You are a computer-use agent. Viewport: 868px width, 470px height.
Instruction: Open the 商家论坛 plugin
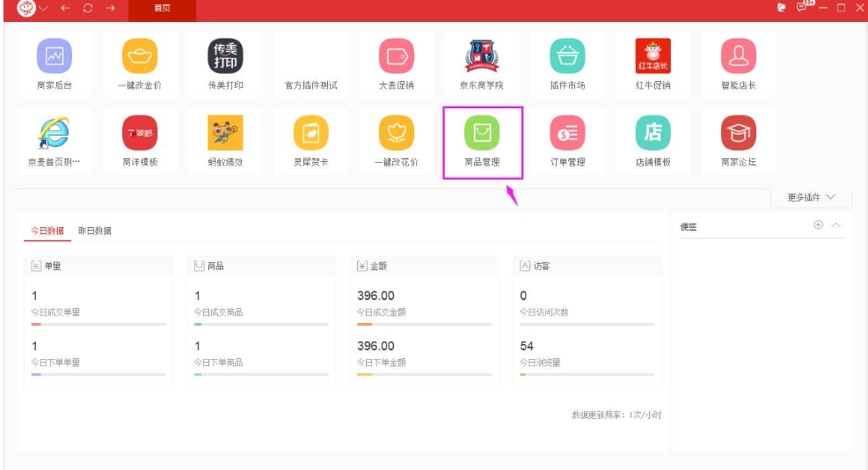[739, 133]
